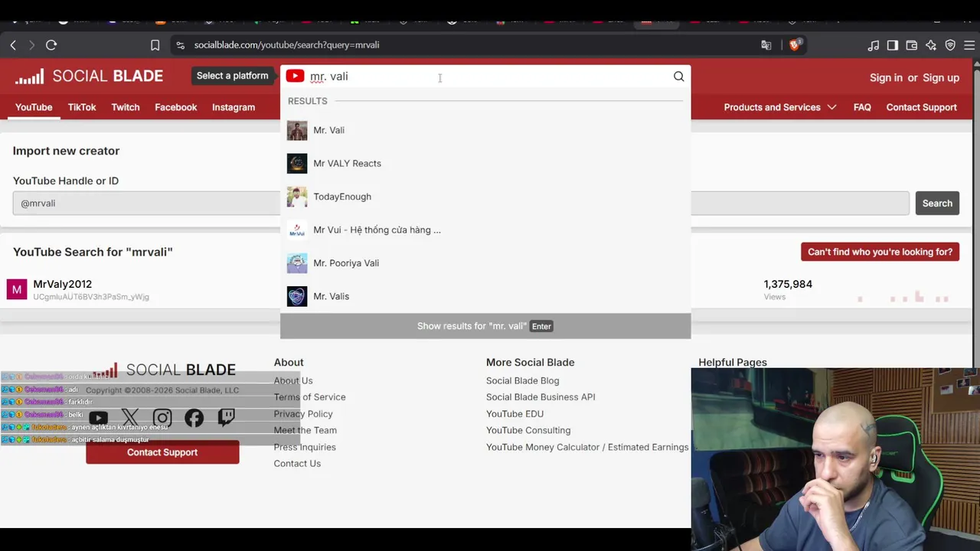Switch to the TikTok platform tab
980x551 pixels.
(82, 107)
